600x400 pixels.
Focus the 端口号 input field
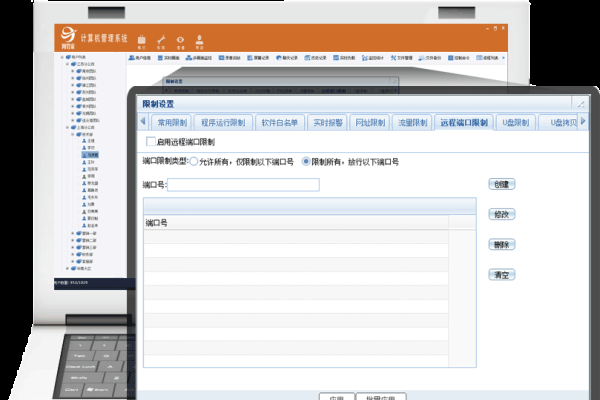pyautogui.click(x=243, y=185)
